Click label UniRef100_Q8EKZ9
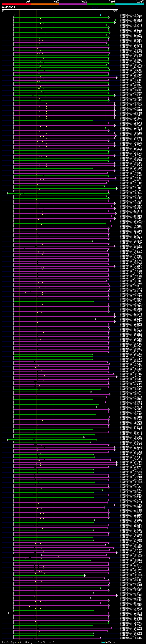Screen dimensions: 146x644 131,440
